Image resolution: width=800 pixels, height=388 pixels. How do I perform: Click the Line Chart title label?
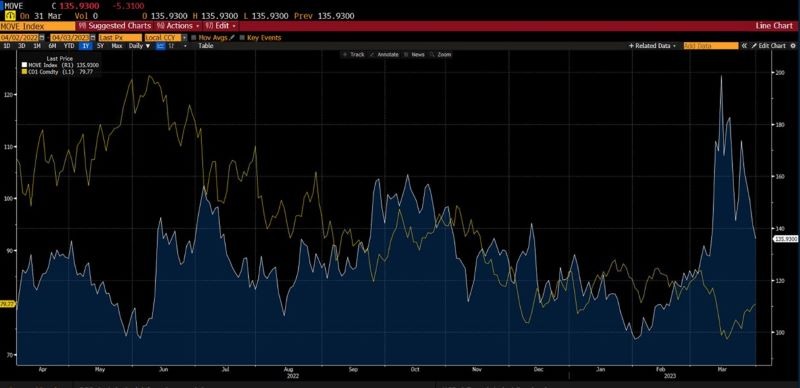[774, 26]
